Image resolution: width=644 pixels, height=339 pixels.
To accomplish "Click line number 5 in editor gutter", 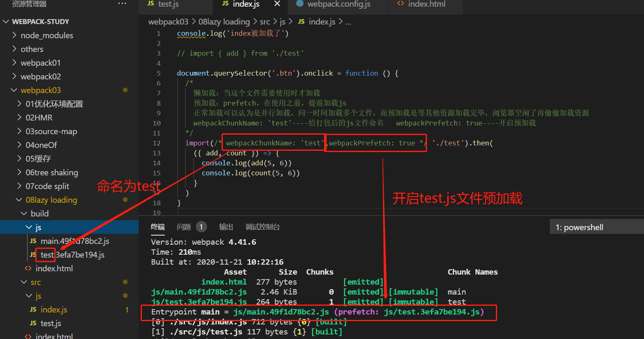I will [x=159, y=73].
